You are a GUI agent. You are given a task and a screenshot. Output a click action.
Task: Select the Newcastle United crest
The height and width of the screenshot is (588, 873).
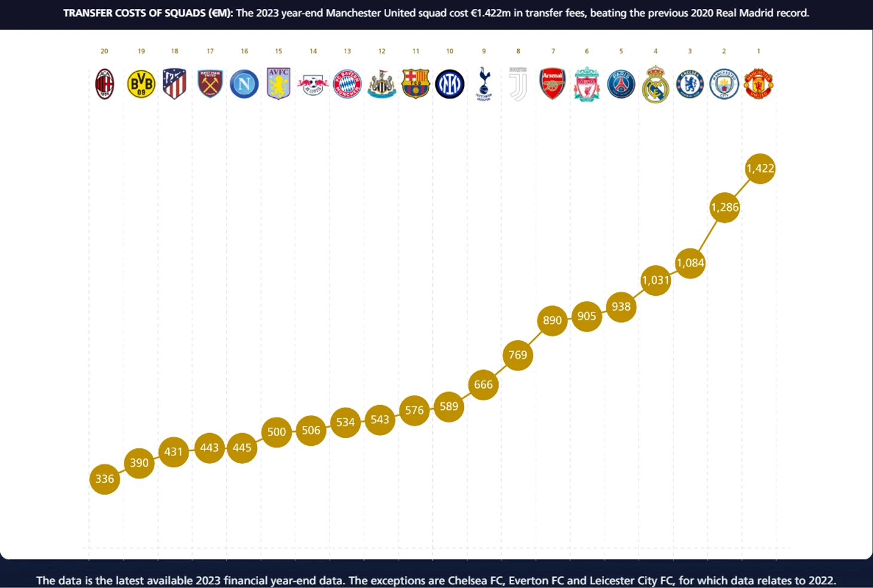(x=381, y=84)
